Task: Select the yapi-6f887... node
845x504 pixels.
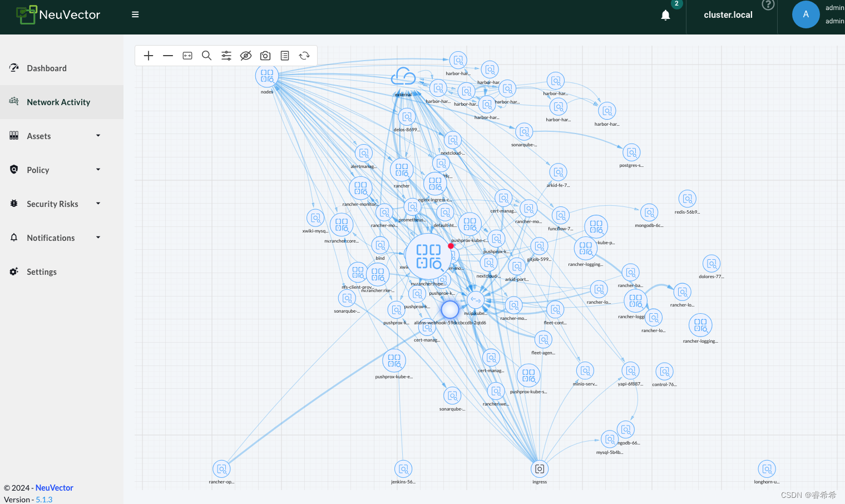Action: (630, 370)
